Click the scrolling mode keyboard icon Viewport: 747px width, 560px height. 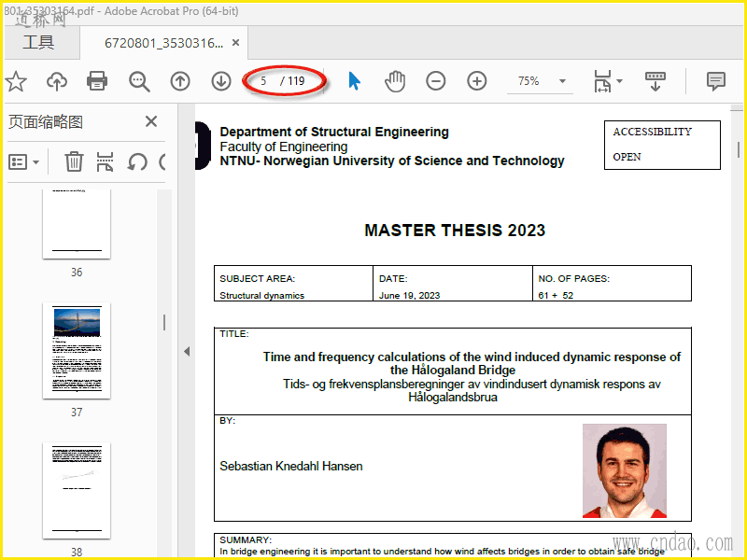655,81
